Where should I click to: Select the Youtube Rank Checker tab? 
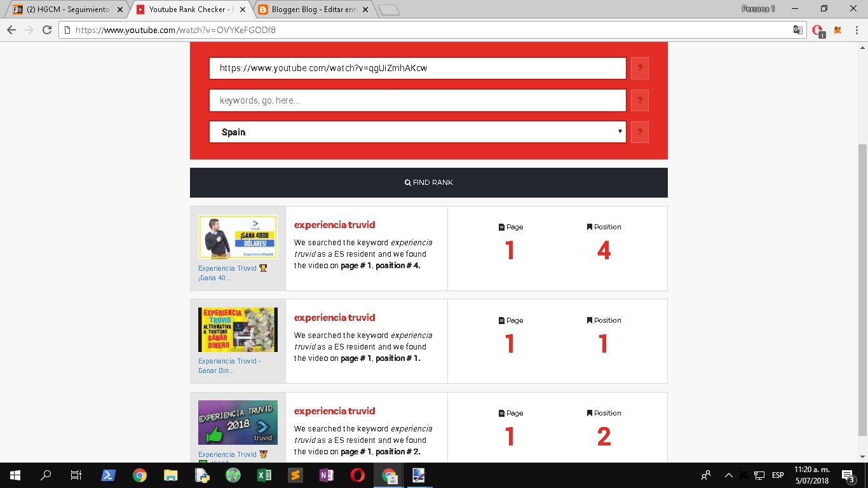click(191, 10)
